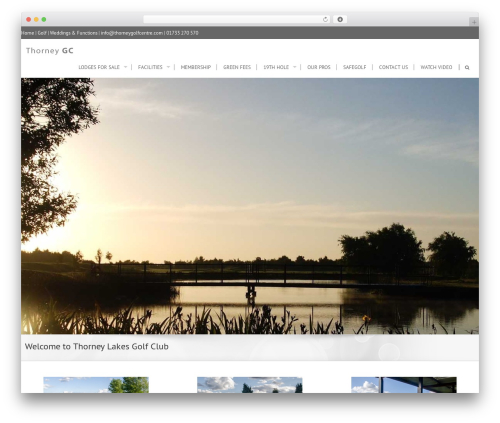Open the Facilities menu item
The image size is (500, 423).
150,67
